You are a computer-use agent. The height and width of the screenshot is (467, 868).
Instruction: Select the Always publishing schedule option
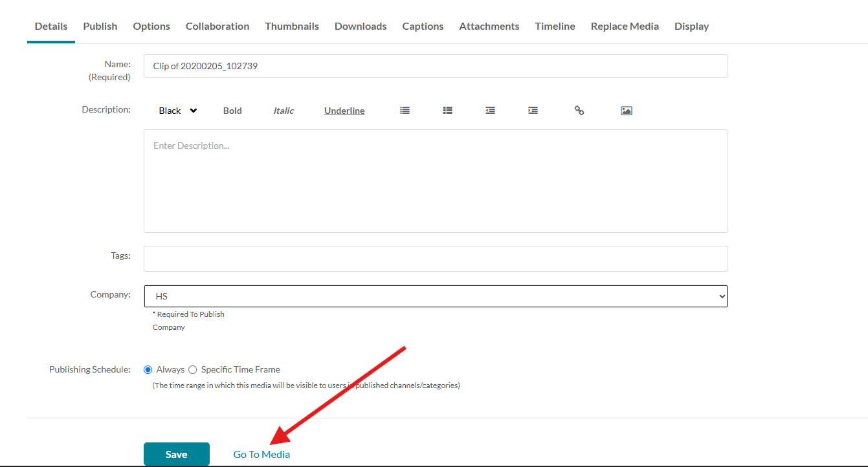point(148,369)
